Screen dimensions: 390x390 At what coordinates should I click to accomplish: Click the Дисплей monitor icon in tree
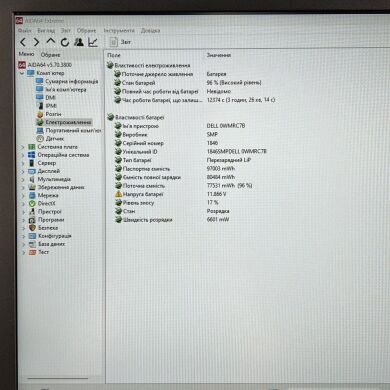pos(32,171)
